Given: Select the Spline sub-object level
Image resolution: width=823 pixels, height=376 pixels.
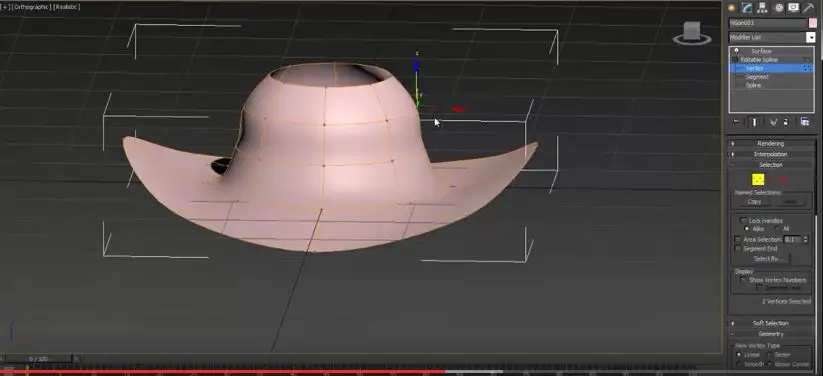Looking at the screenshot, I should click(753, 85).
